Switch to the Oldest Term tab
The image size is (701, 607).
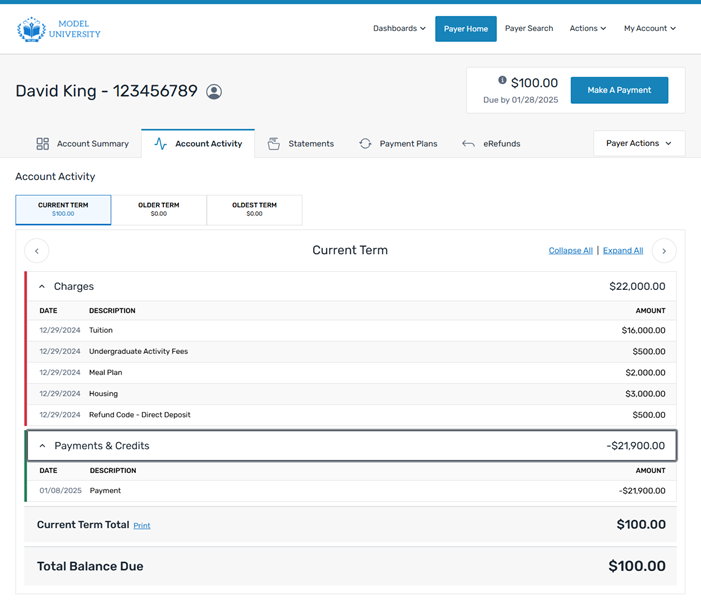[254, 209]
